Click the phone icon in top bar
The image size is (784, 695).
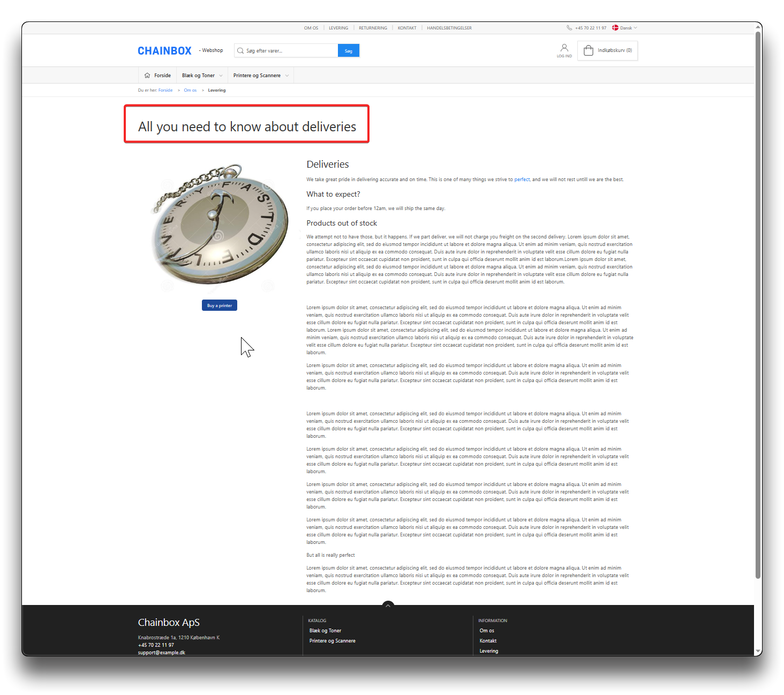click(x=569, y=28)
